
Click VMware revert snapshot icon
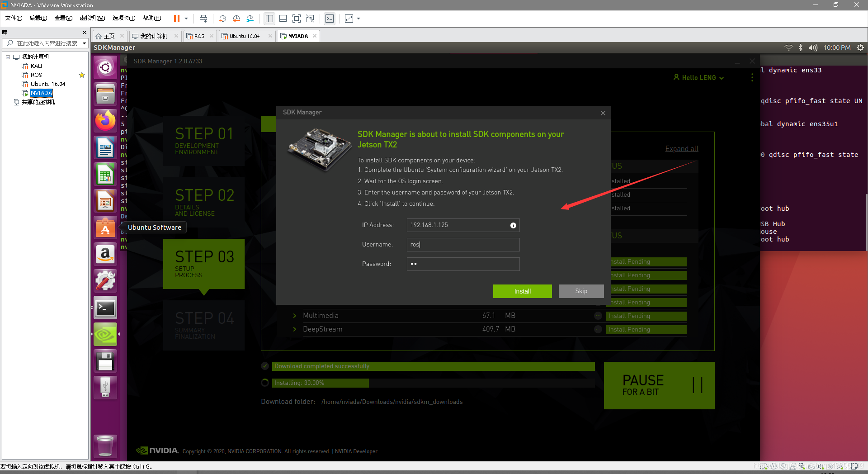coord(236,19)
